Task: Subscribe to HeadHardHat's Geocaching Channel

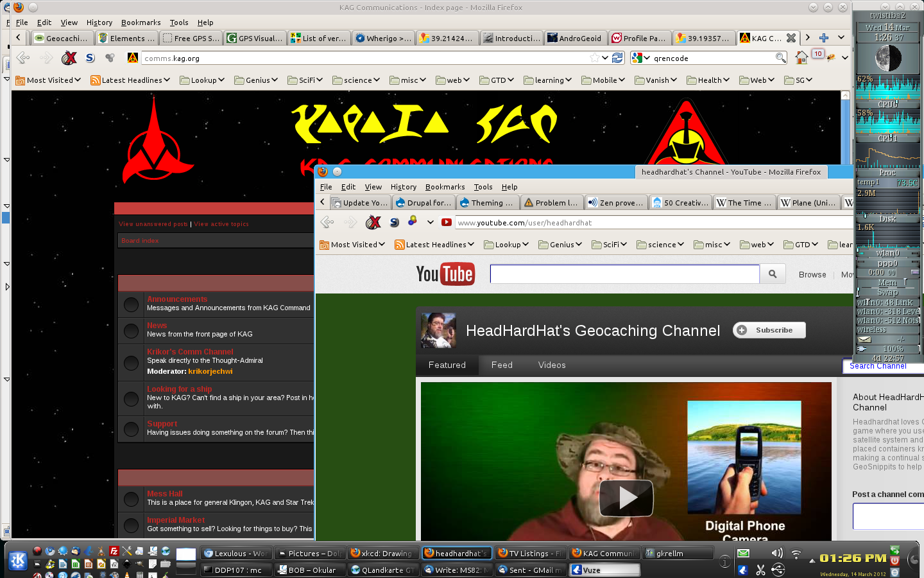Action: (x=769, y=330)
